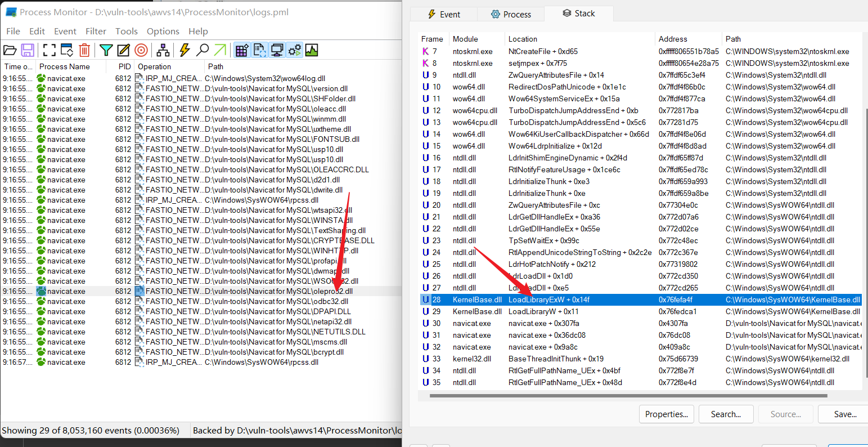Open the Filter menu
This screenshot has width=868, height=447.
pos(96,32)
